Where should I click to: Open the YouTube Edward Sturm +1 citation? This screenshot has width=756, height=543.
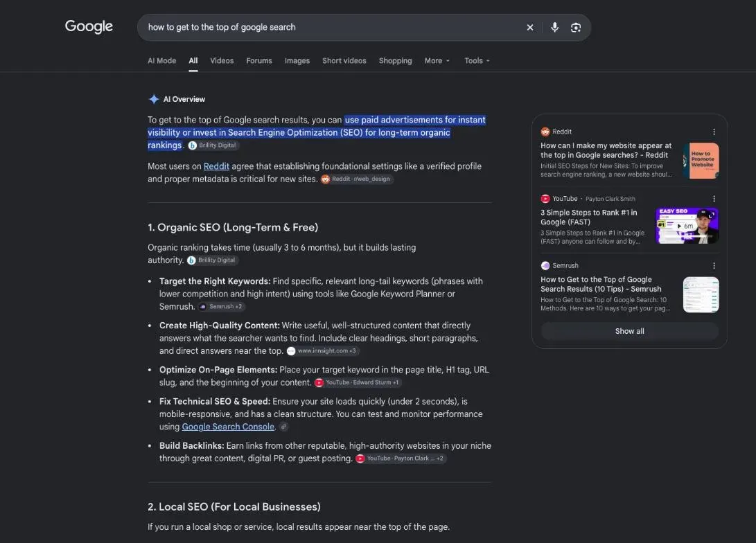358,382
